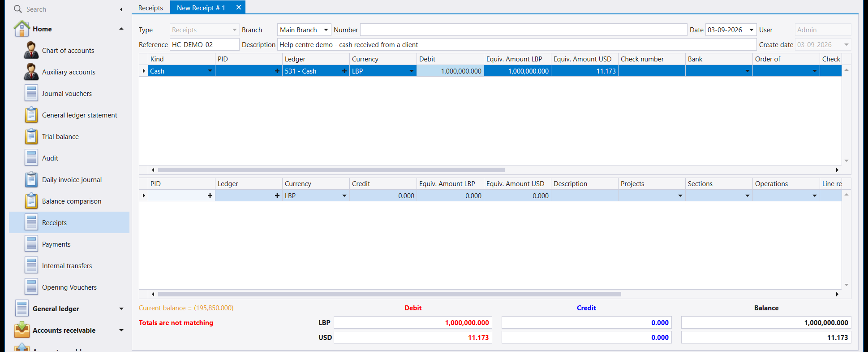Click the plus icon in Ledger cell 531 - Cash
Image resolution: width=868 pixels, height=352 pixels.
click(x=344, y=71)
